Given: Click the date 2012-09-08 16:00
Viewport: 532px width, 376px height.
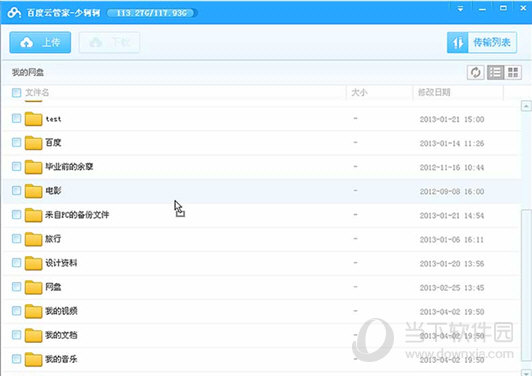Looking at the screenshot, I should pyautogui.click(x=452, y=192).
